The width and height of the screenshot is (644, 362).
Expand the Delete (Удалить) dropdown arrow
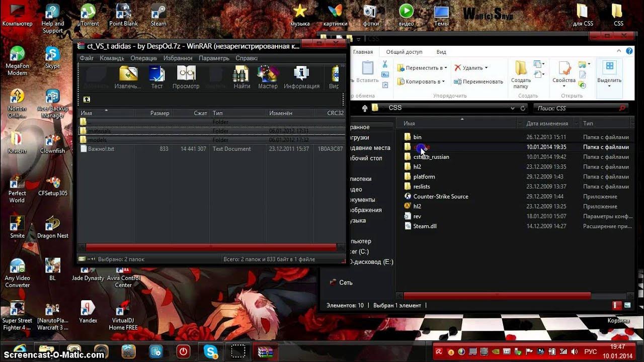click(487, 68)
